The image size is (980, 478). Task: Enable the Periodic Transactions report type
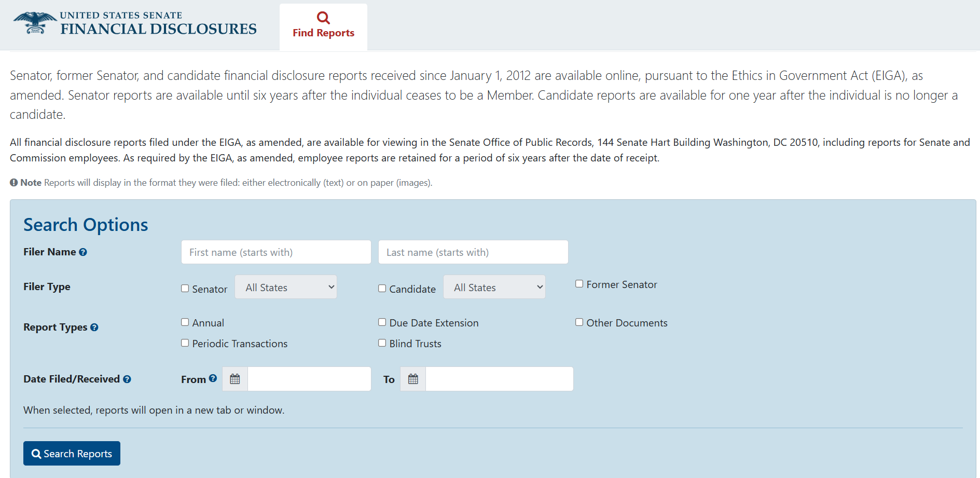point(185,343)
